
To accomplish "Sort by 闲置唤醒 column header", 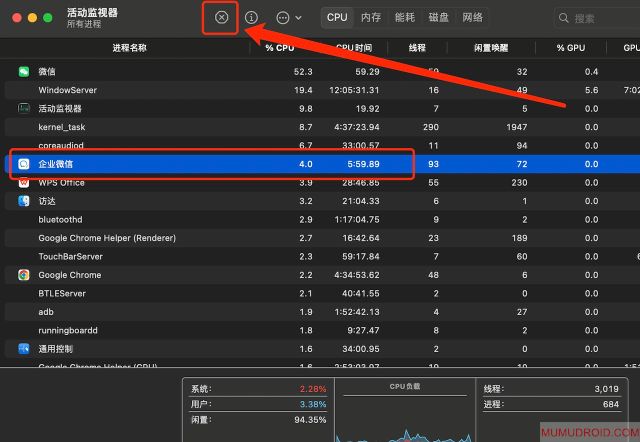I will pos(491,48).
